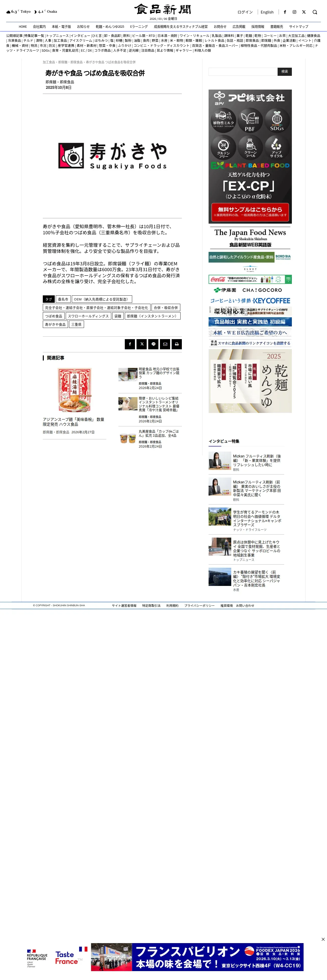Screen dimensions: 327x980
Task: Click 加工食品 breadcrumb link
Action: coord(49,62)
